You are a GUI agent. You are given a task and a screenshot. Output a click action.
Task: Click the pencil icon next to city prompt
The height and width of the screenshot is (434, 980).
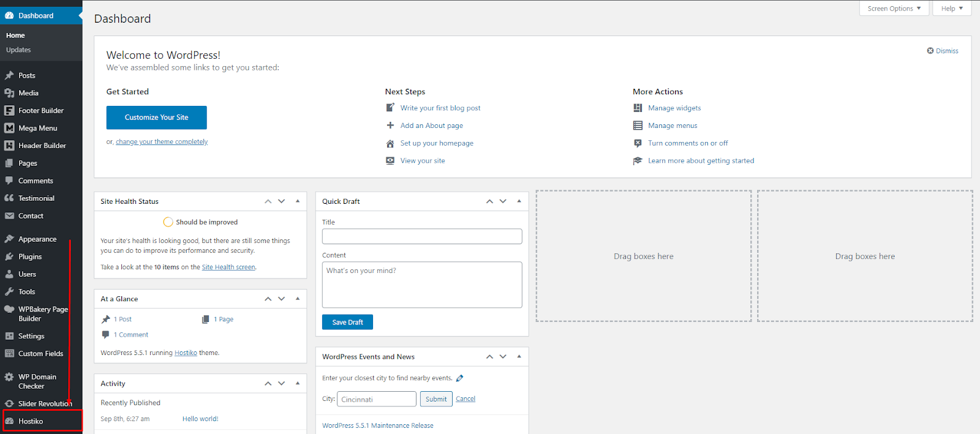460,378
